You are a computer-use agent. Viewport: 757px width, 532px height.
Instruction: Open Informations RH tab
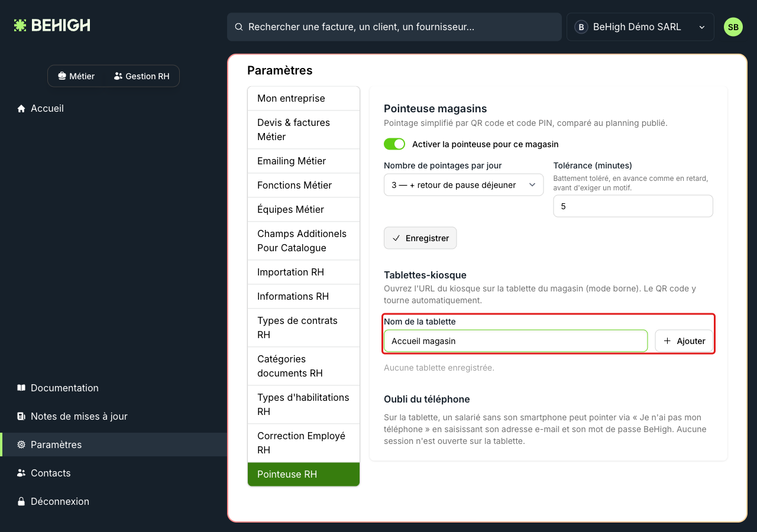[303, 296]
